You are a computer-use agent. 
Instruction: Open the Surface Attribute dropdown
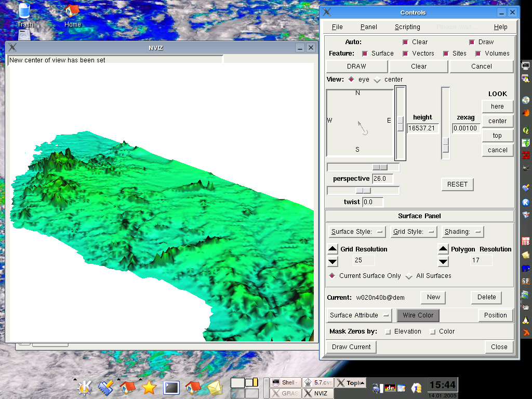coord(360,315)
